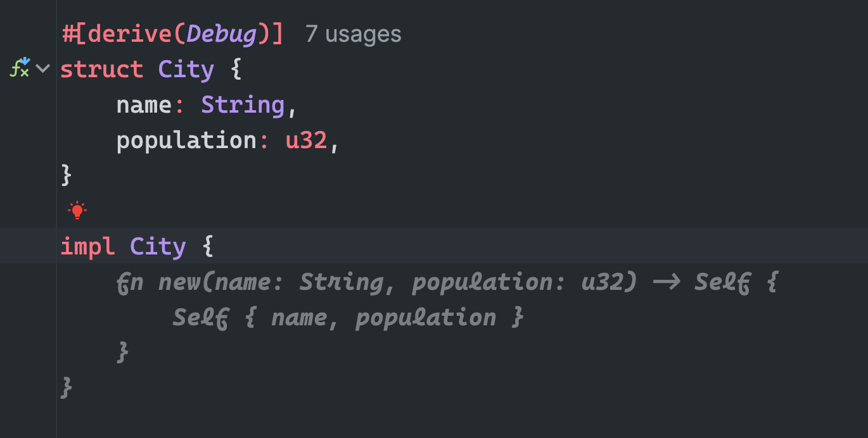868x438 pixels.
Task: Place the cursor on the struct keyword
Action: pos(101,69)
